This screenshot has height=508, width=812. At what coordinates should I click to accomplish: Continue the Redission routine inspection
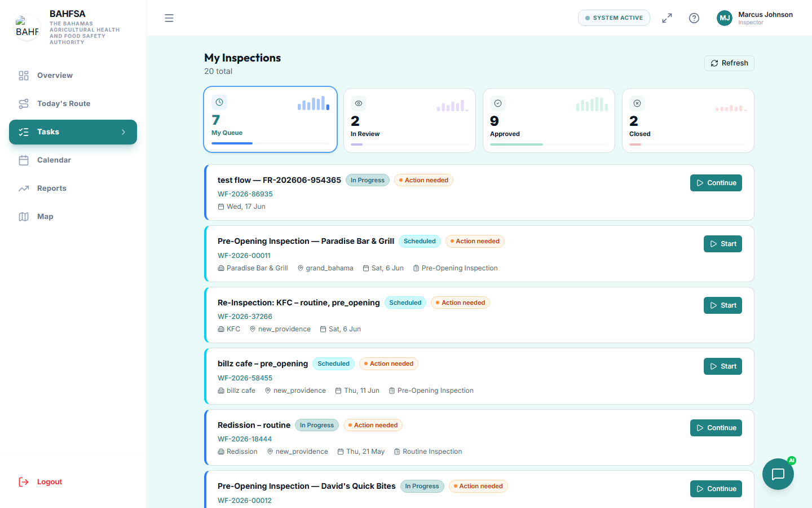pyautogui.click(x=716, y=428)
